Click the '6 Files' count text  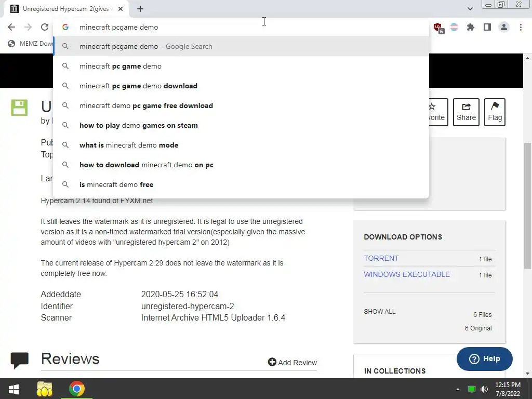482,314
